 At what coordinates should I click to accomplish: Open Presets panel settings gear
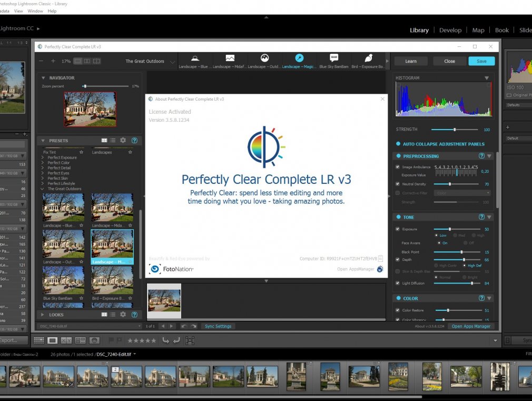[123, 140]
